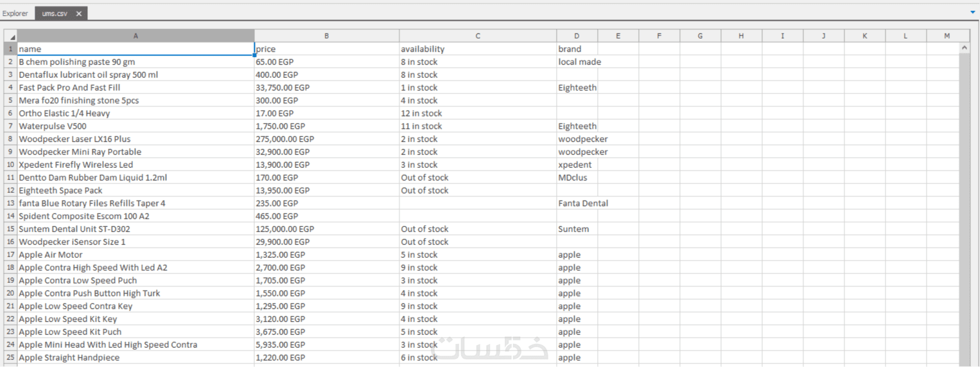Select price cell '275,000.00 EGP'

[327, 139]
